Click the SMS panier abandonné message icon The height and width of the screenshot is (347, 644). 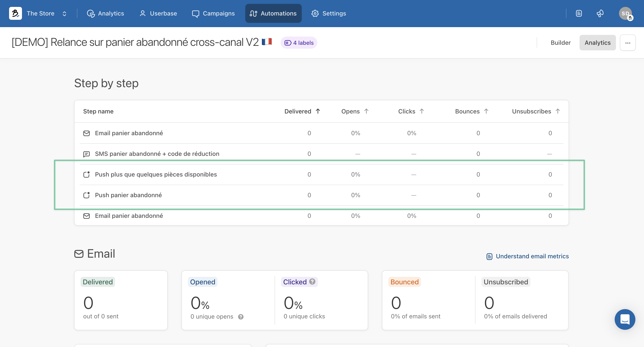(x=86, y=154)
